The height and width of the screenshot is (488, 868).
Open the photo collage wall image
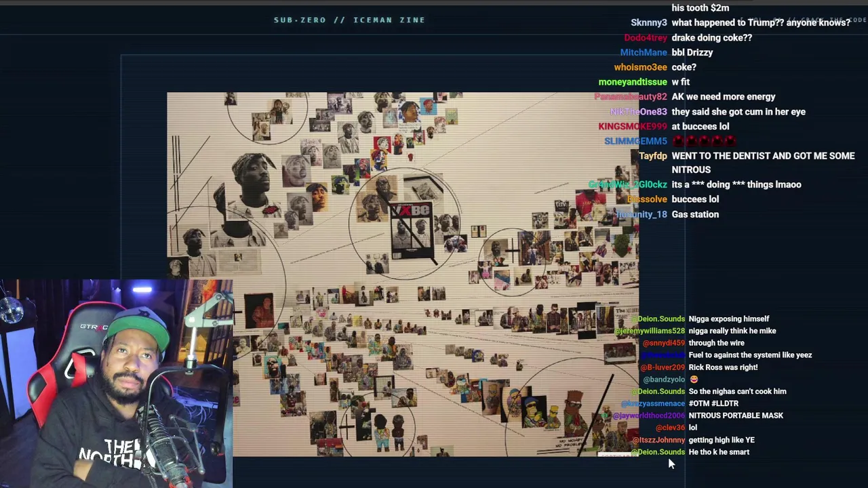(403, 274)
